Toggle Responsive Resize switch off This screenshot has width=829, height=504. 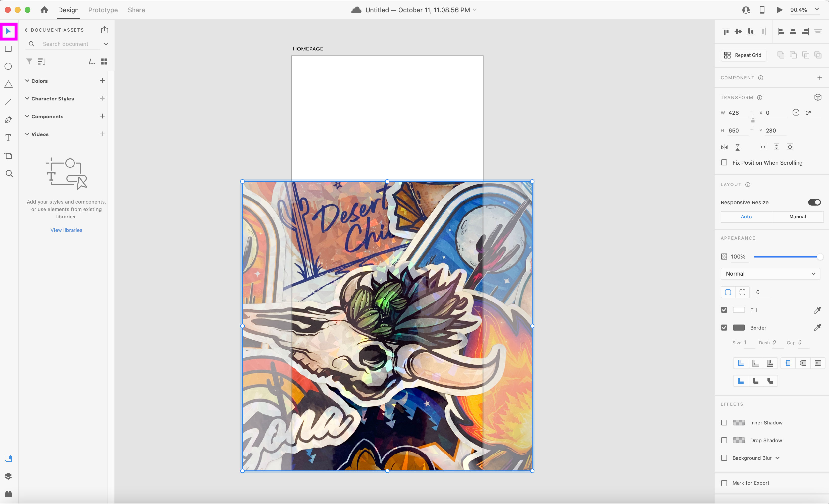click(814, 202)
